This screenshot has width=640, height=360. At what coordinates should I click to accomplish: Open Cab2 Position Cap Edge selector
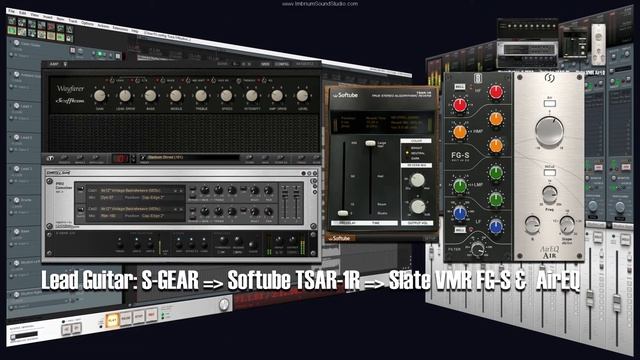pos(153,216)
